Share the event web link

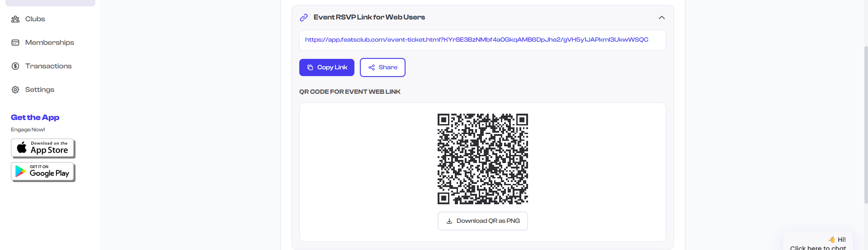[x=382, y=67]
